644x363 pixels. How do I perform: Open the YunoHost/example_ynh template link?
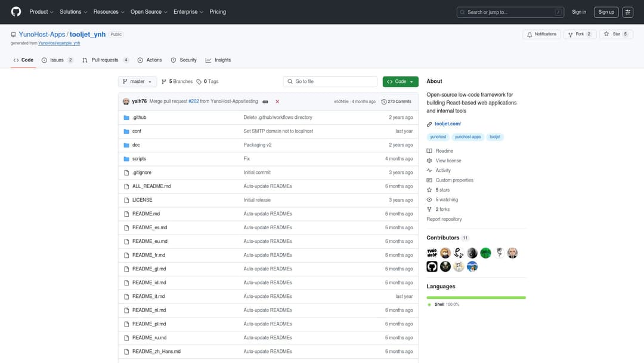59,43
